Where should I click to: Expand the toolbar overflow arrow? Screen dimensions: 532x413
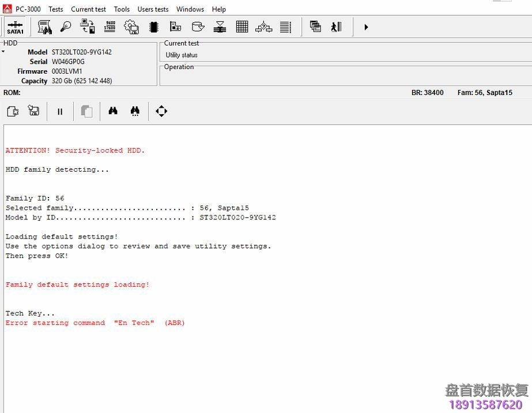366,26
